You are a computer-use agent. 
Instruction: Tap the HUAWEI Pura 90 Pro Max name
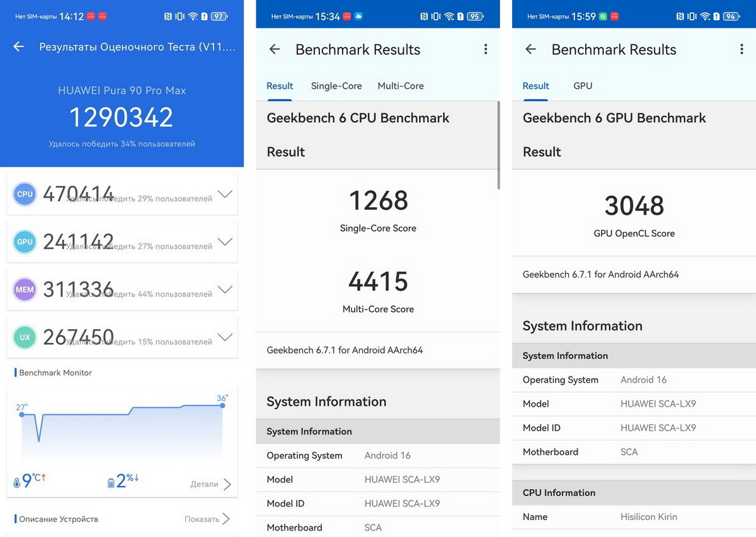122,91
